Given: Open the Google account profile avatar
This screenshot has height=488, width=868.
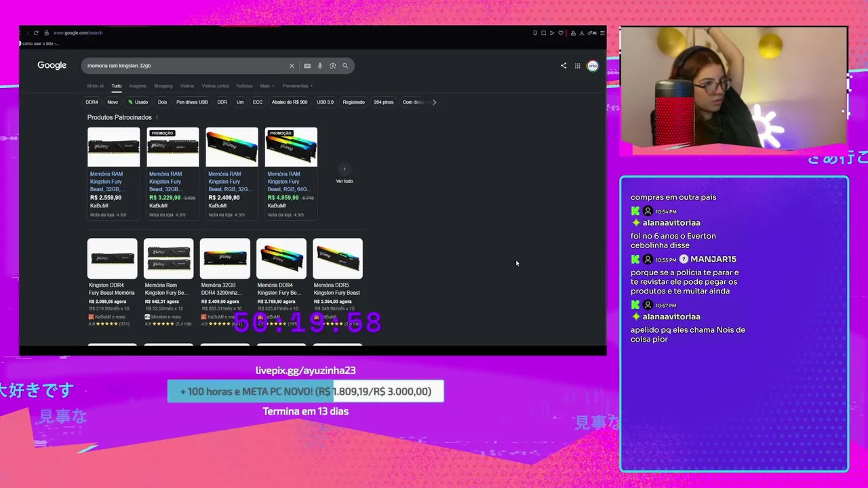Looking at the screenshot, I should point(593,66).
